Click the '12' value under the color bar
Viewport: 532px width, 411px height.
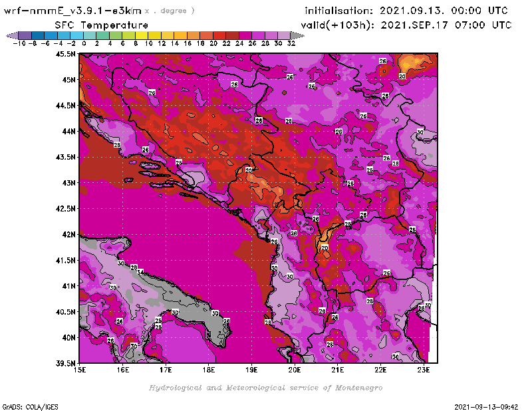click(x=162, y=43)
